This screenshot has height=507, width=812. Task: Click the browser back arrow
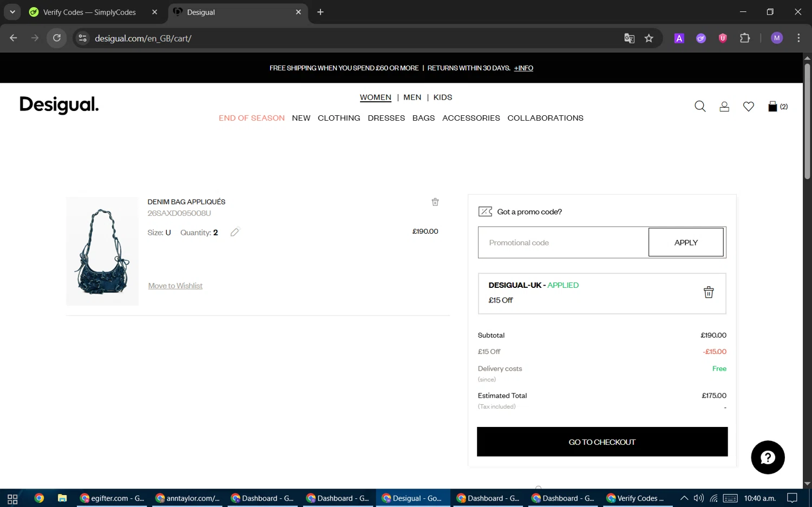[x=14, y=38]
